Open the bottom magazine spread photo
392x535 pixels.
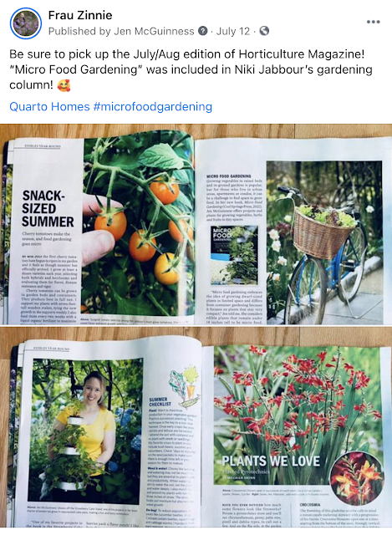[x=196, y=429]
